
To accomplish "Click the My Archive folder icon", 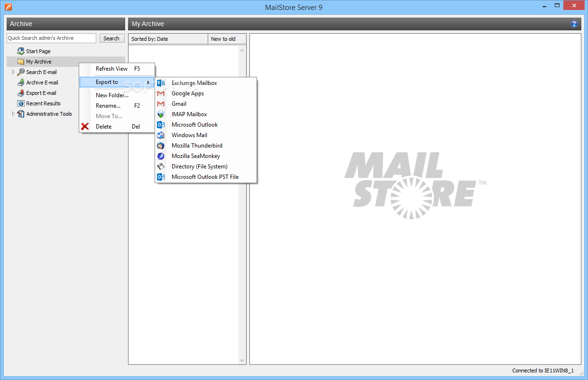I will click(21, 62).
